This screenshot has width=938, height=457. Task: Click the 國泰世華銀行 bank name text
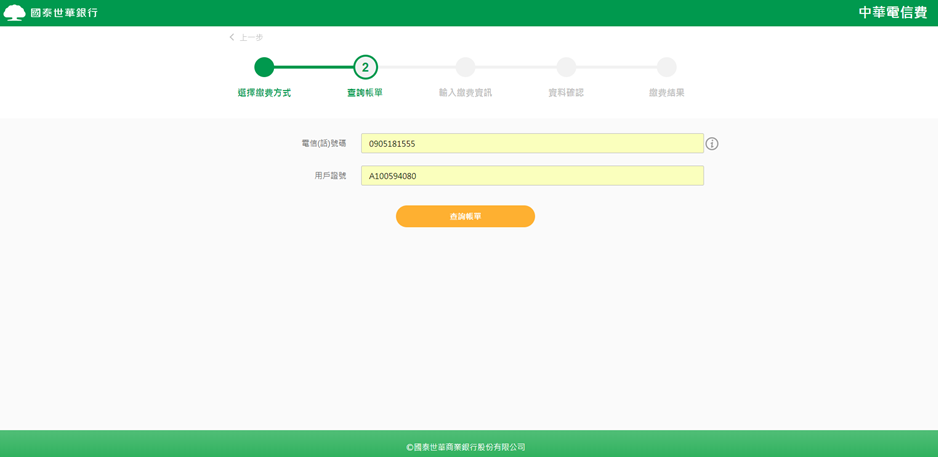click(x=64, y=13)
